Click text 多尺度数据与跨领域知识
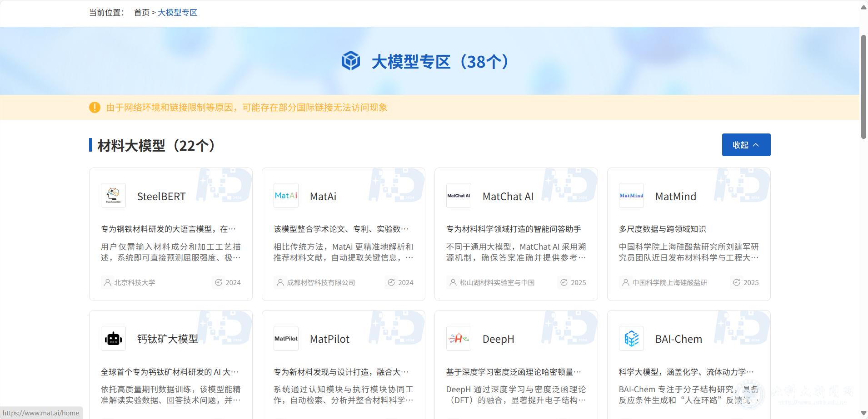Viewport: 868px width, 419px height. [662, 229]
